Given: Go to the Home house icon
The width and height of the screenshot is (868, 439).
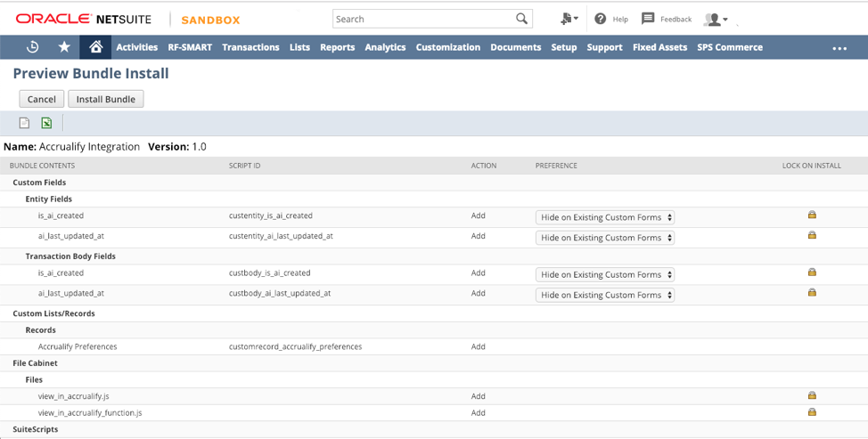Looking at the screenshot, I should [95, 47].
